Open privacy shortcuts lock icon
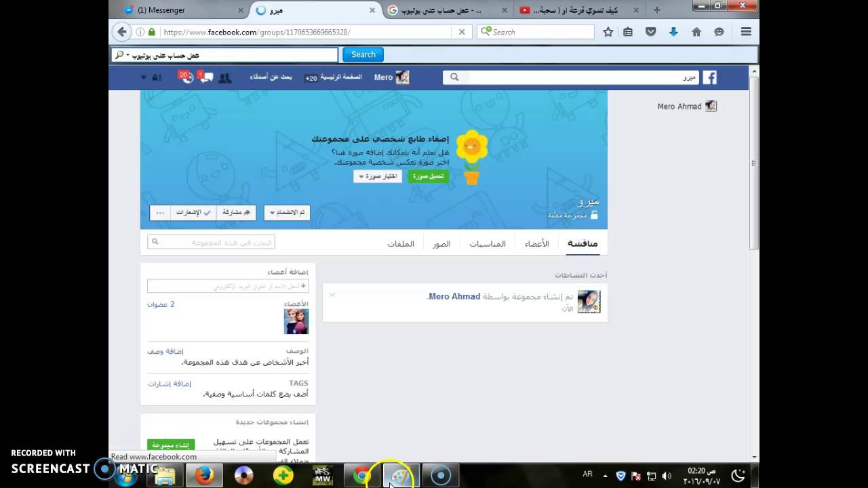Image resolution: width=868 pixels, height=488 pixels. [157, 78]
